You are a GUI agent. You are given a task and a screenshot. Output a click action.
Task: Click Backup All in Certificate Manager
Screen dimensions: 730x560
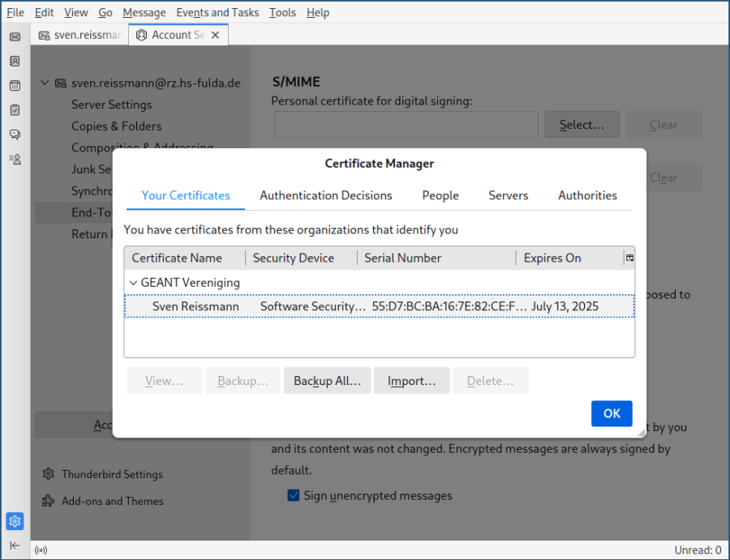tap(327, 380)
